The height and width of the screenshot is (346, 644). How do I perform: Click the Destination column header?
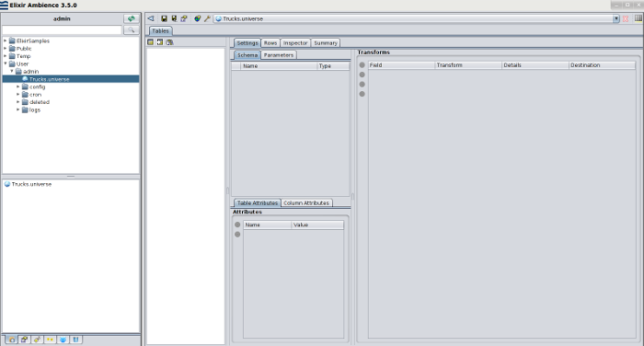point(602,65)
